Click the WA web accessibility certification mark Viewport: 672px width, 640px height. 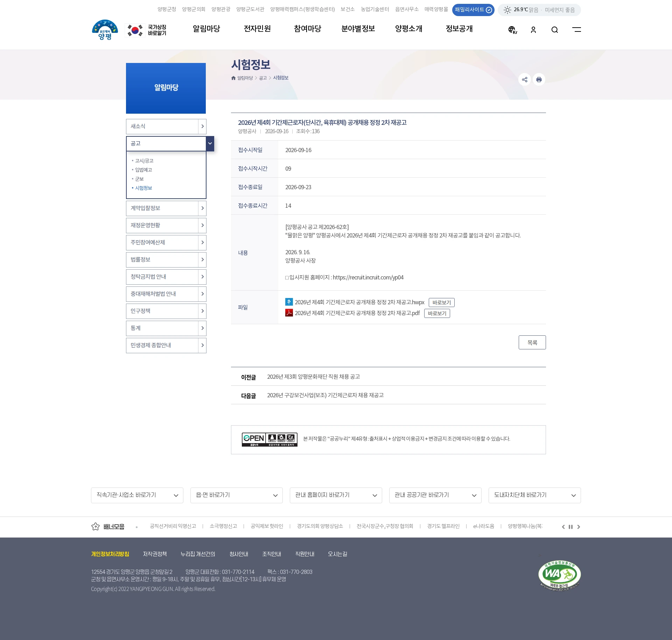coord(559,575)
